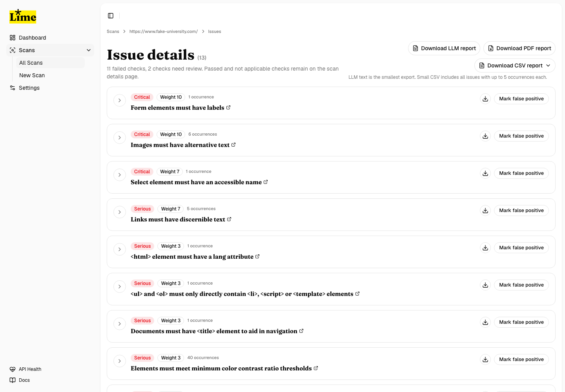
Task: Download the 'Form elements must have labels' issue
Action: pyautogui.click(x=485, y=99)
